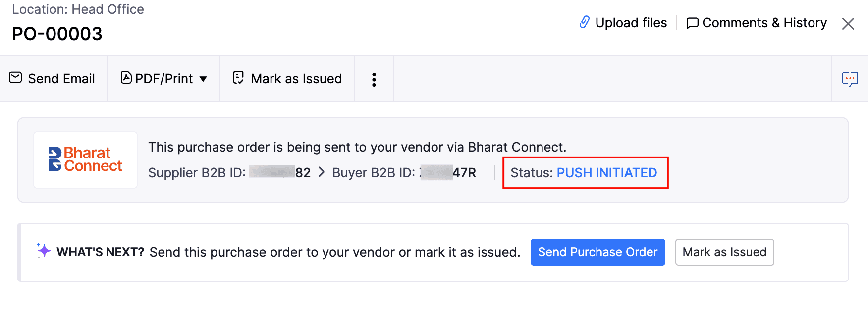Click the Bharat Connect logo
This screenshot has width=868, height=313.
coord(85,159)
